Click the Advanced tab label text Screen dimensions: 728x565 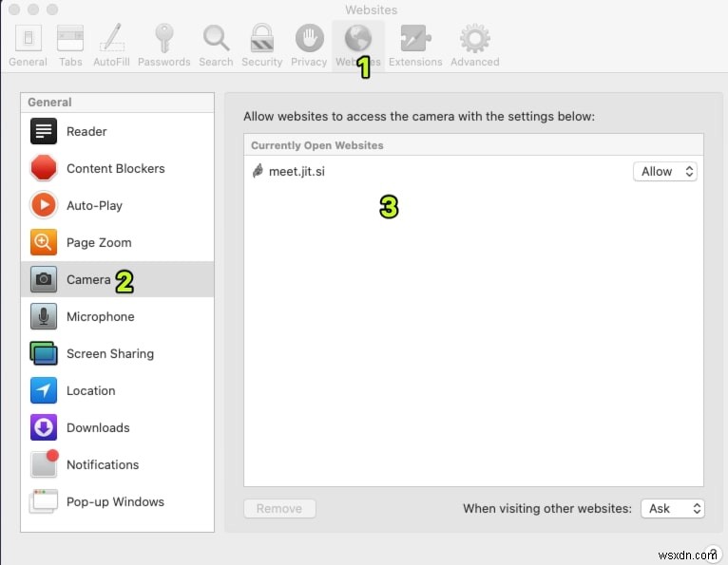click(475, 62)
